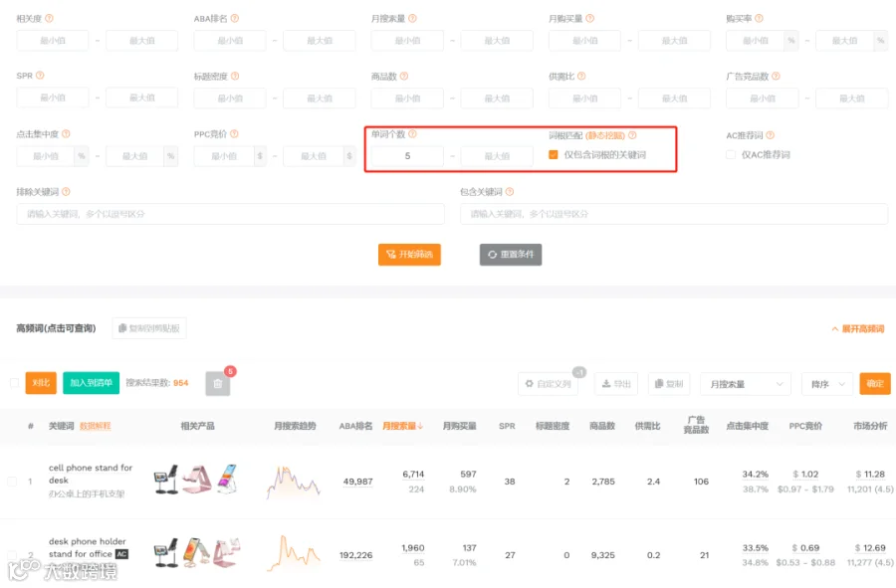Click the orange 开始筛选 button
Image resolution: width=896 pixels, height=588 pixels.
409,255
